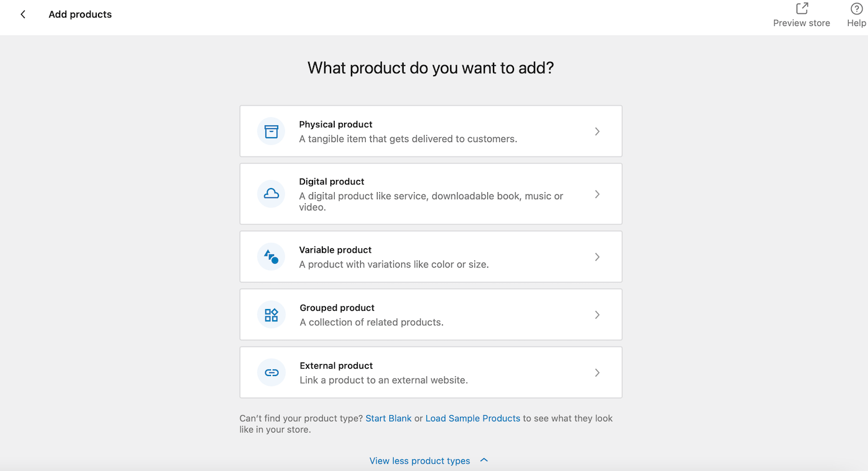The image size is (868, 471).
Task: Open the External product row chevron
Action: (x=597, y=372)
